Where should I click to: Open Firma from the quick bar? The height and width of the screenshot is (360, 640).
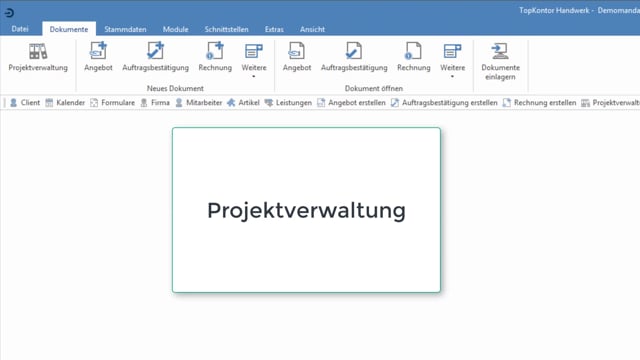click(x=155, y=102)
